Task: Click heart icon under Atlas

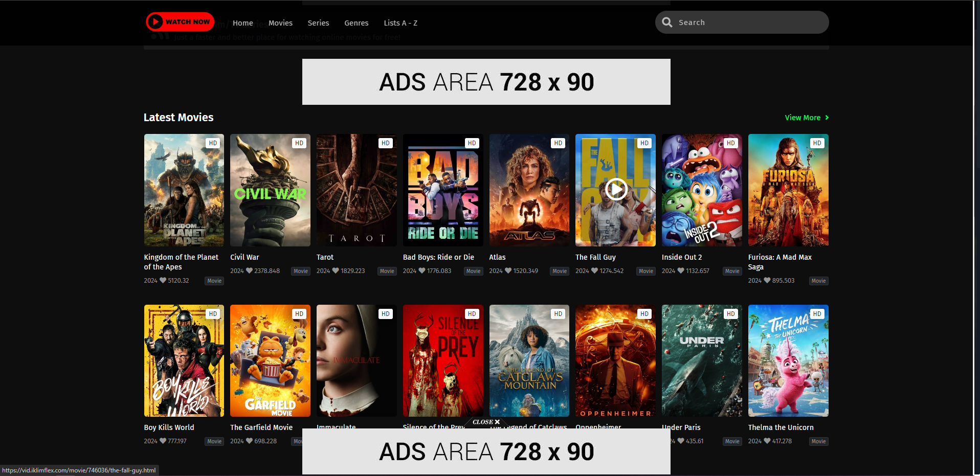Action: (x=508, y=270)
